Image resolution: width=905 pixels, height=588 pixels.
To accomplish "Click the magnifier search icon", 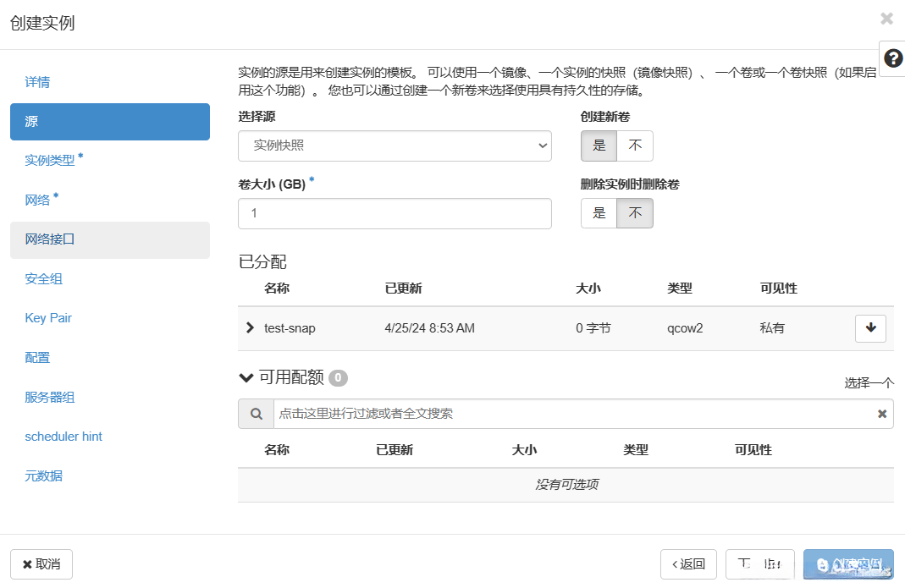I will tap(256, 414).
